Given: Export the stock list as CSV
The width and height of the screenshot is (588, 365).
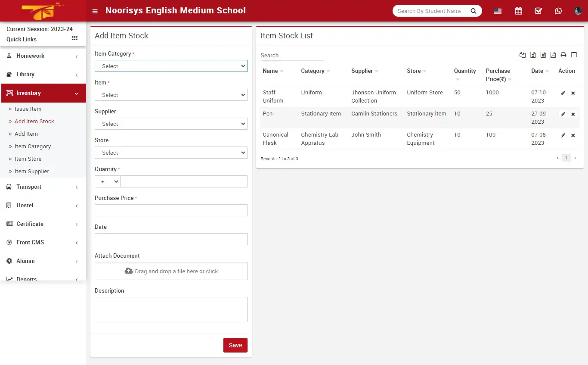Looking at the screenshot, I should pos(543,55).
